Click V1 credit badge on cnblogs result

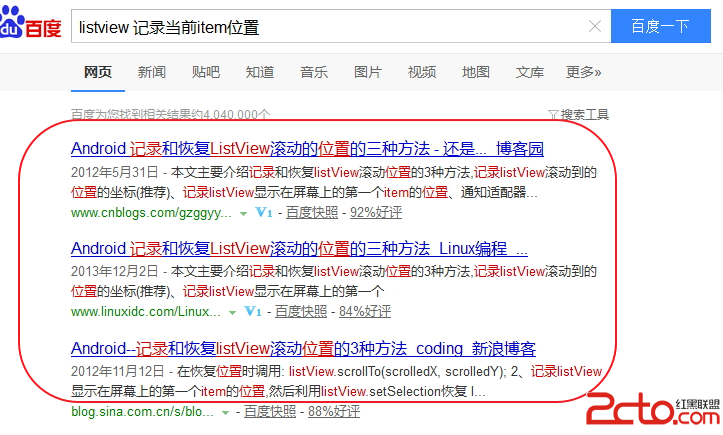point(264,212)
